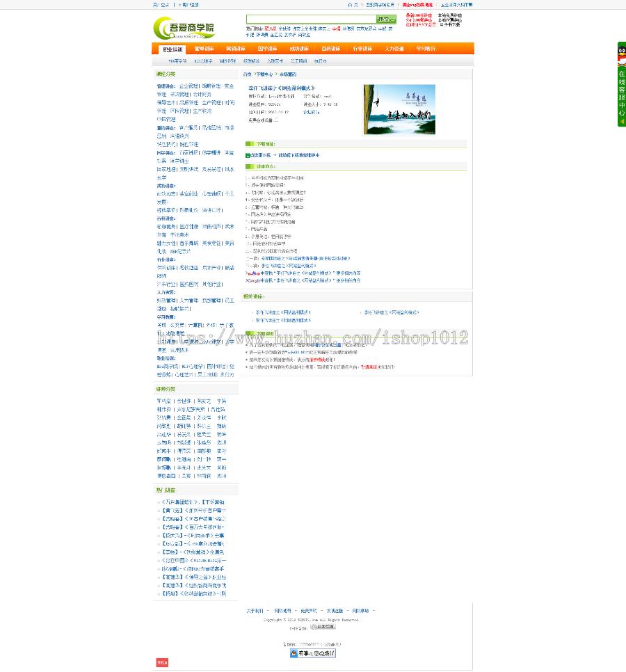Open the 员工培训 sub-navigation link
The image size is (626, 672).
[298, 61]
